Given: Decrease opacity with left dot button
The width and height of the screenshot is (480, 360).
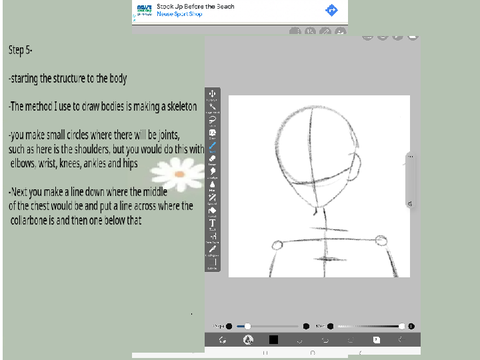Looking at the screenshot, I should tap(330, 326).
